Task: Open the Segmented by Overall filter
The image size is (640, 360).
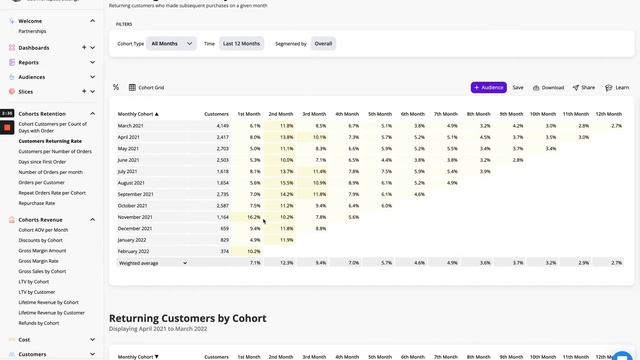Action: coord(323,44)
